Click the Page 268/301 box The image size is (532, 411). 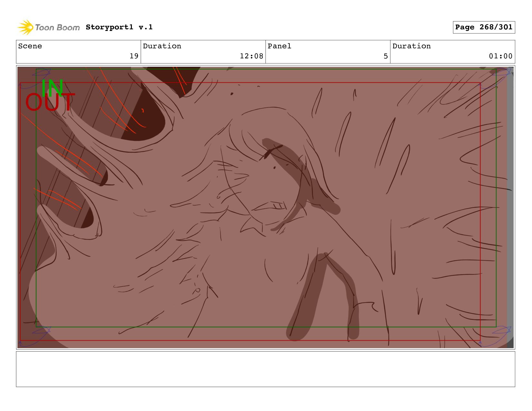click(x=484, y=27)
